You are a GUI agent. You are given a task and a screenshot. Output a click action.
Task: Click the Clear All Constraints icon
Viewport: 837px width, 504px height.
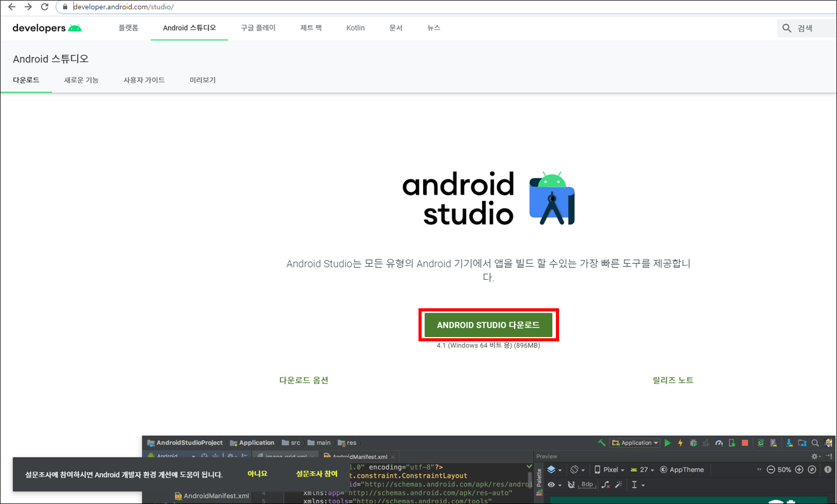[x=606, y=485]
